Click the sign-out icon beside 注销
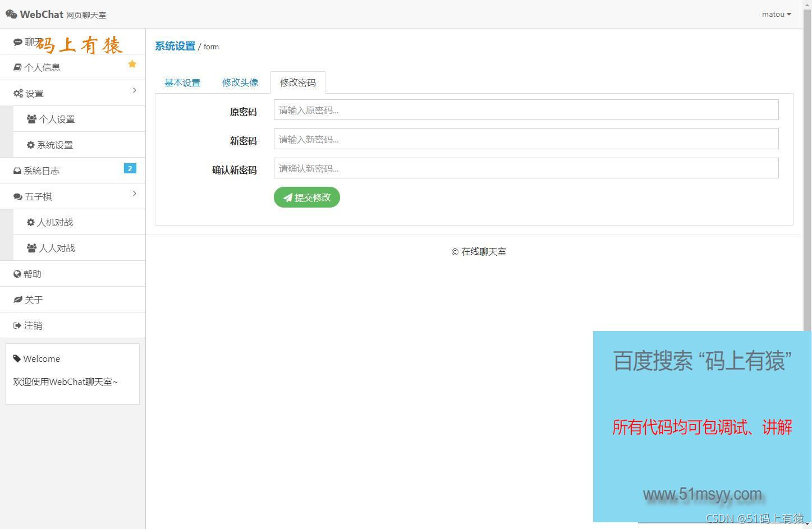 click(17, 325)
